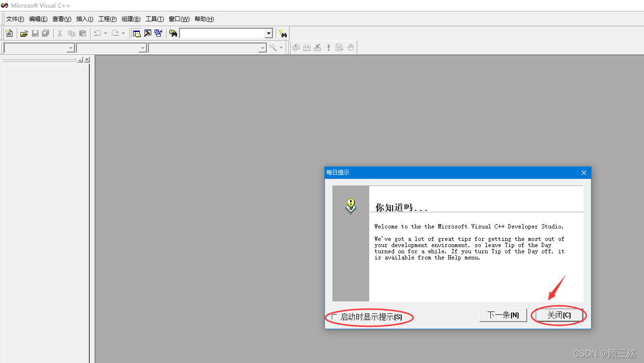The image size is (644, 363).
Task: Click the Save All icon
Action: (46, 33)
